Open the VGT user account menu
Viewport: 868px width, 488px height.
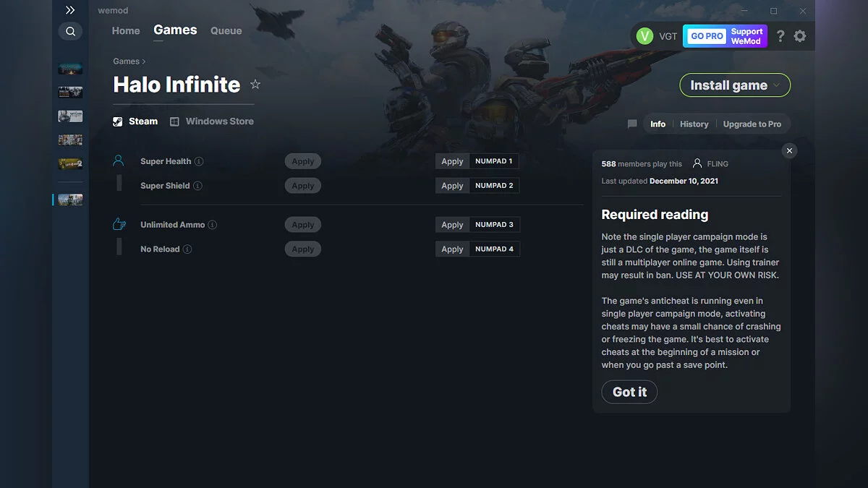tap(657, 36)
